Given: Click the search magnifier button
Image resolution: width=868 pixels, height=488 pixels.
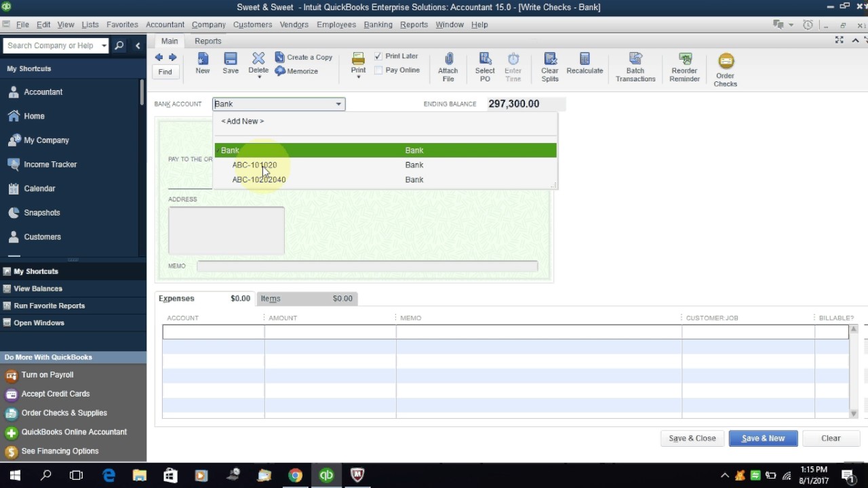Looking at the screenshot, I should [x=119, y=45].
